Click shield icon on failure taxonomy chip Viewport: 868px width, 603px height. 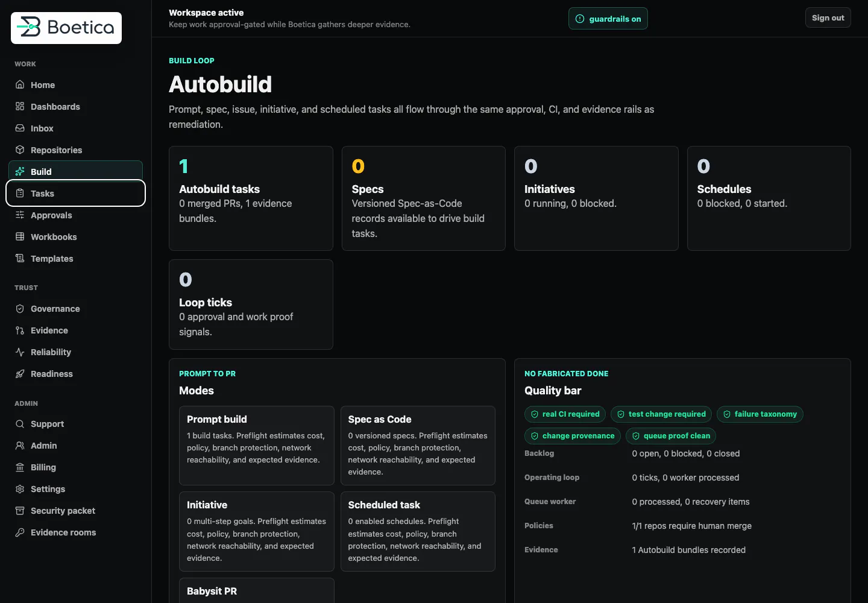click(x=727, y=414)
